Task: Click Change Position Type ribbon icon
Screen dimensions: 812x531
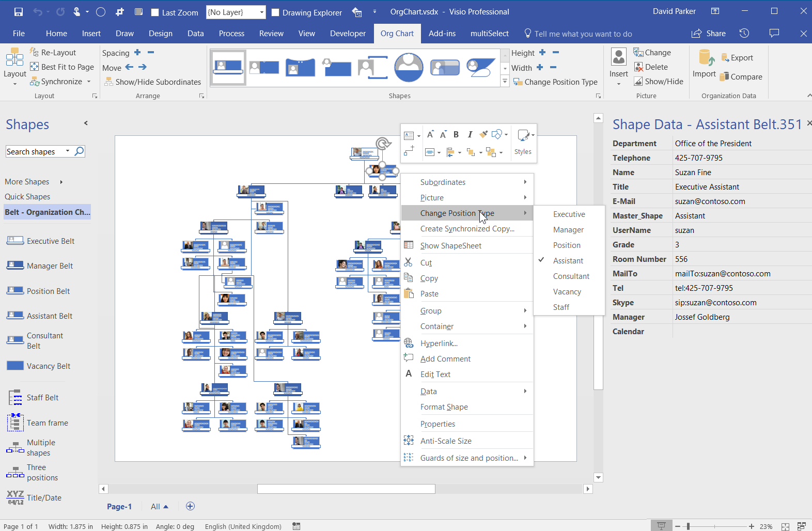Action: (518, 82)
